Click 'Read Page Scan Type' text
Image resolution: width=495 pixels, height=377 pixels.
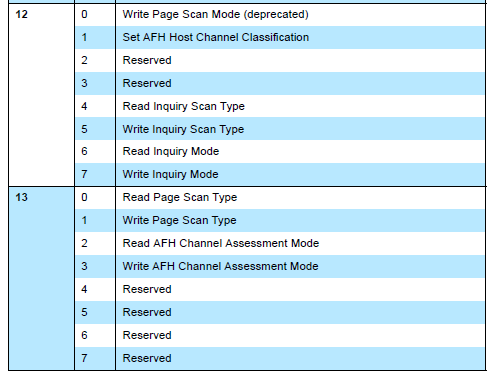(180, 197)
